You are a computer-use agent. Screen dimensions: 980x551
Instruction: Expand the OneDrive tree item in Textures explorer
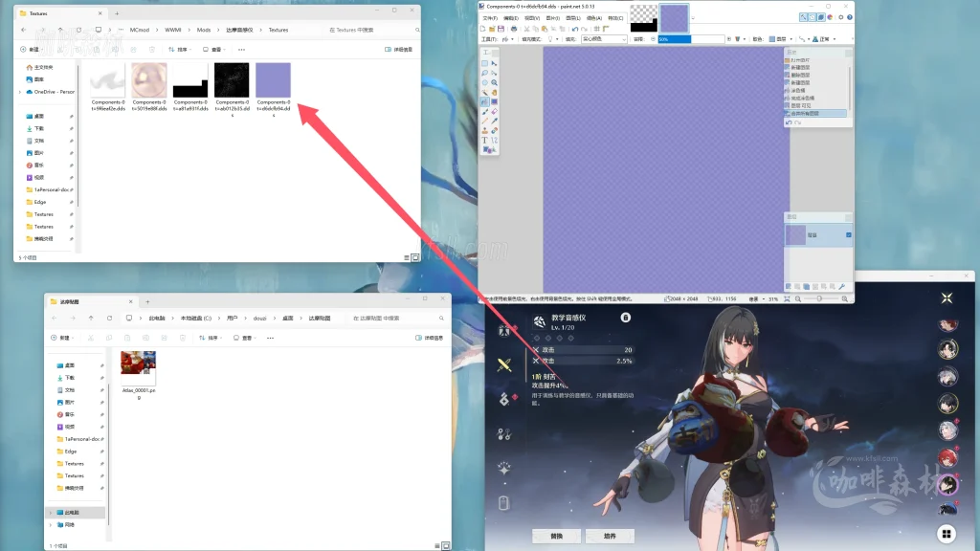20,92
